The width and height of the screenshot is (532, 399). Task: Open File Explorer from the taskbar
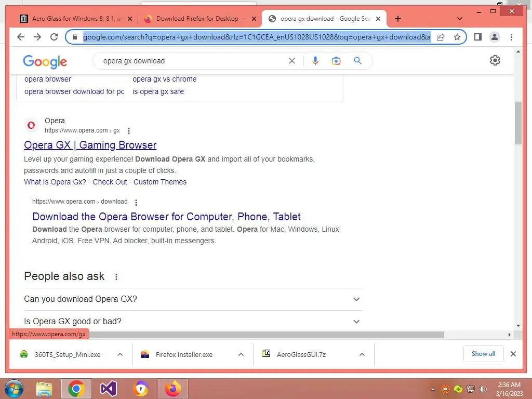44,389
